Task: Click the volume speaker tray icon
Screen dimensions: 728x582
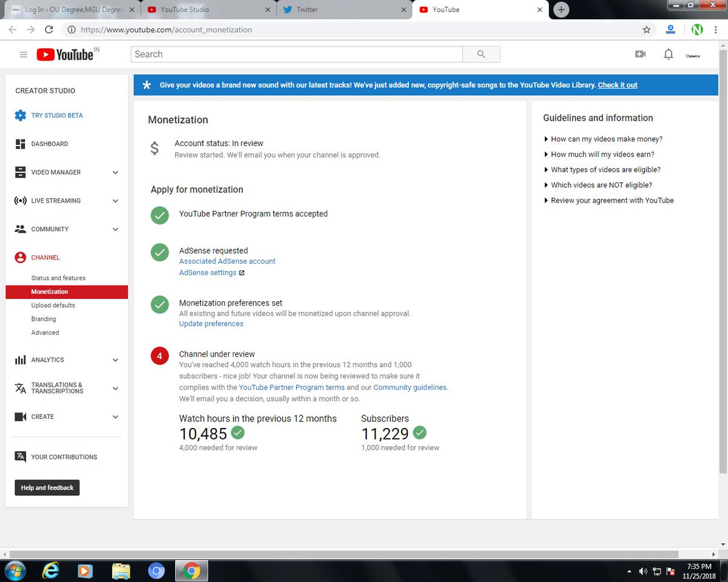Action: click(643, 572)
